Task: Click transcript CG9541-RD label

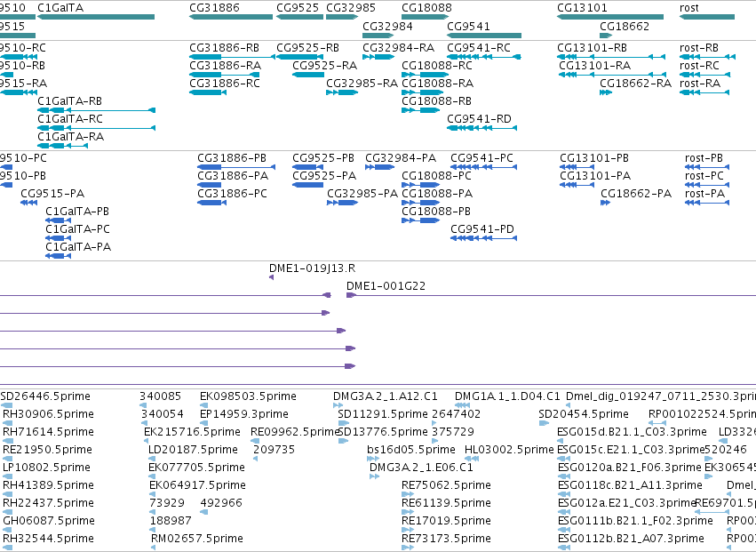Action: 479,119
